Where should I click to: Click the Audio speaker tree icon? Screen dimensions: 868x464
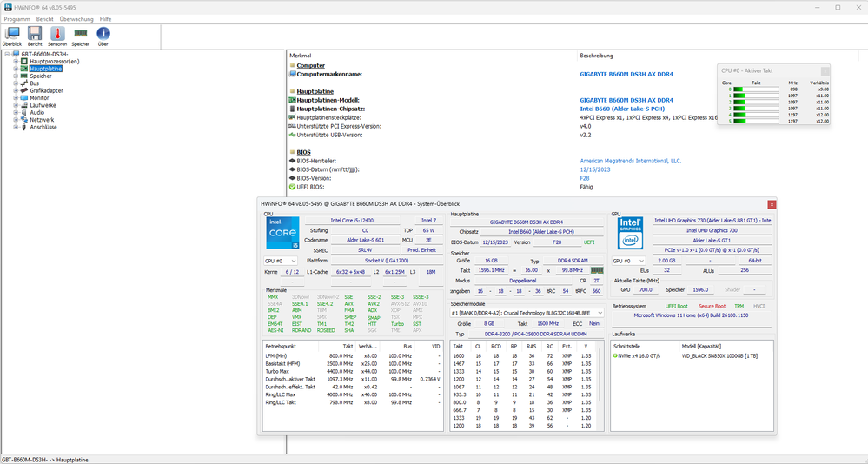click(x=24, y=112)
